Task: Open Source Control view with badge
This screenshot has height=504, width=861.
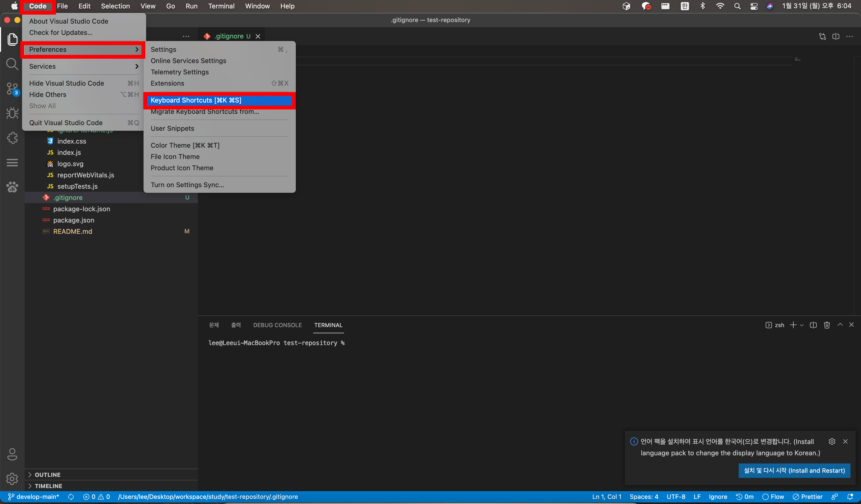Action: click(x=12, y=89)
